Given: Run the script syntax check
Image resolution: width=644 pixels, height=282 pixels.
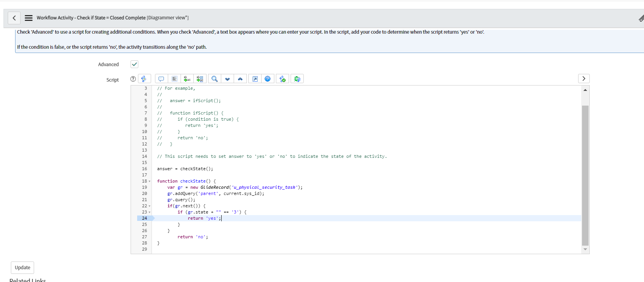Looking at the screenshot, I should tap(282, 79).
